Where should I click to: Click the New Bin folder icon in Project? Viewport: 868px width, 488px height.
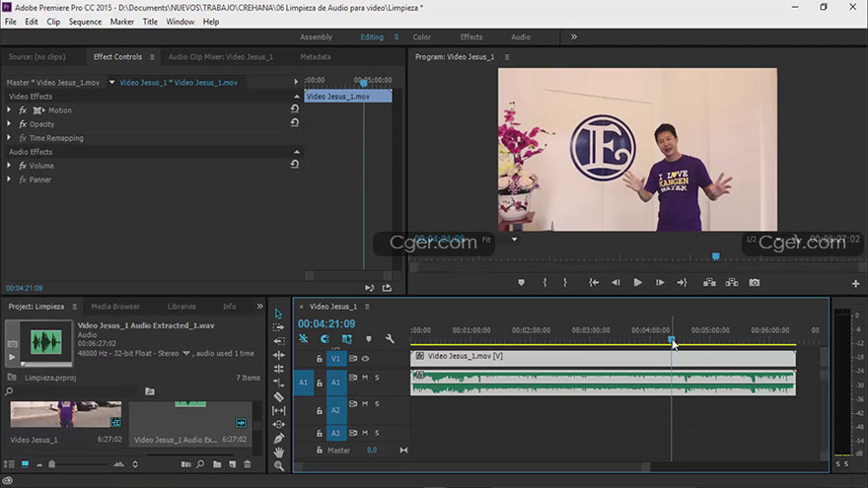point(217,464)
